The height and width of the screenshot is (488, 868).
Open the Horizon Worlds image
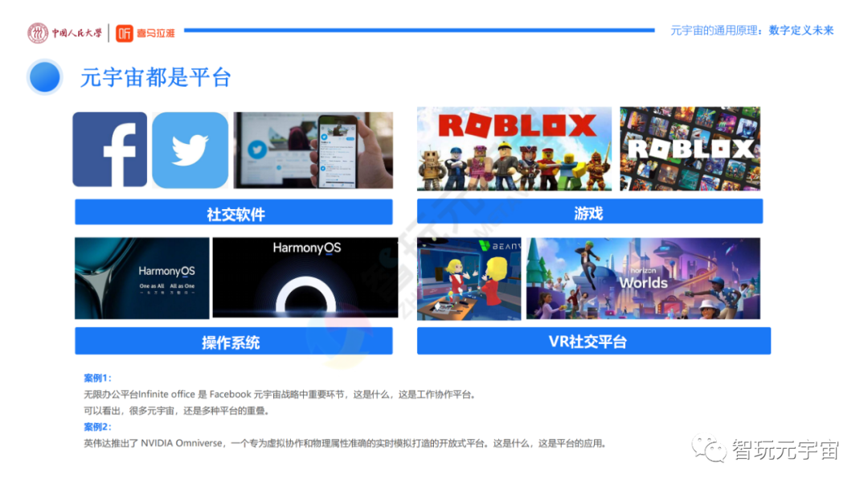tap(643, 279)
